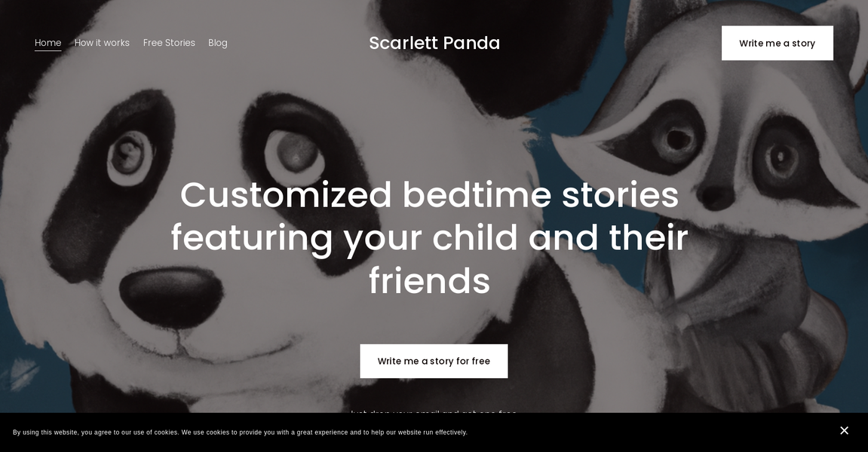Open the Blog from the top navigation

click(x=218, y=43)
